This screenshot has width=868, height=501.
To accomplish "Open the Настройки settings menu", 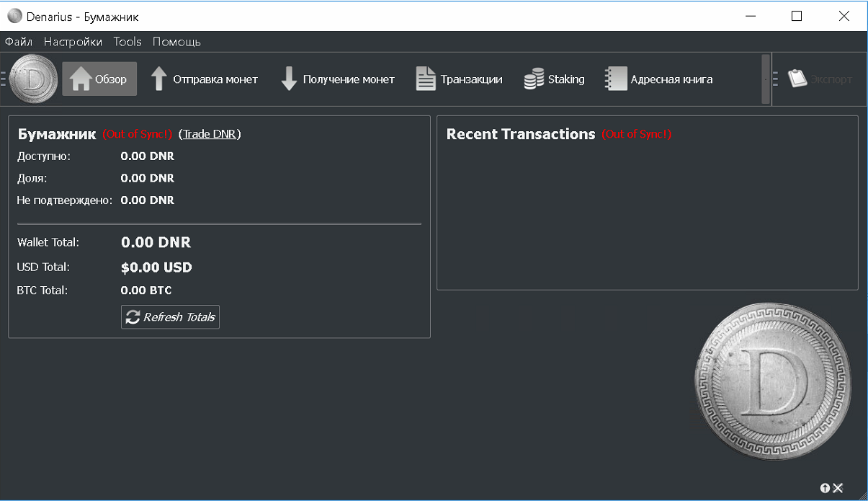I will point(73,42).
